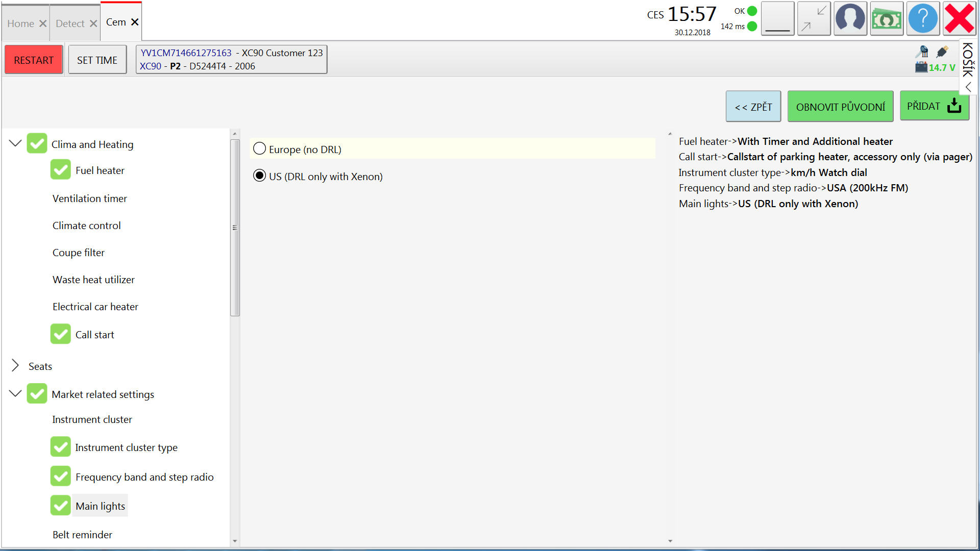Open help with the question mark icon
The image size is (980, 551).
click(923, 19)
